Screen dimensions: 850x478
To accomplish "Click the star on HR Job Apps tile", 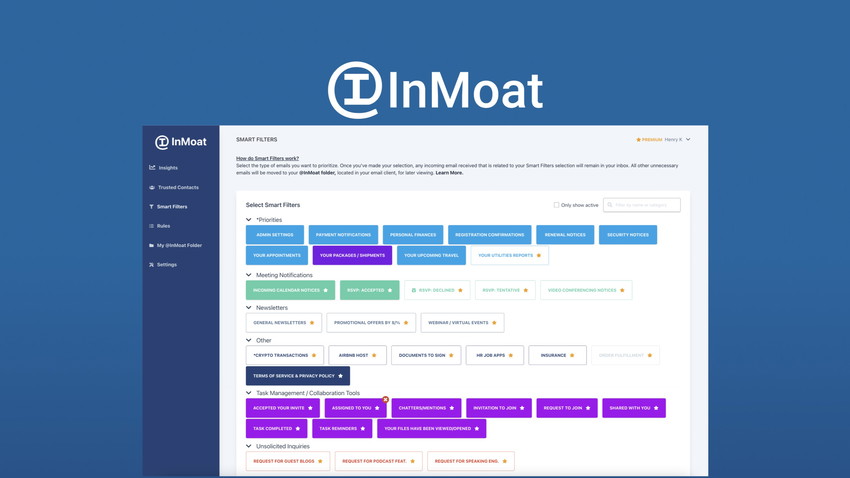I will (x=511, y=356).
